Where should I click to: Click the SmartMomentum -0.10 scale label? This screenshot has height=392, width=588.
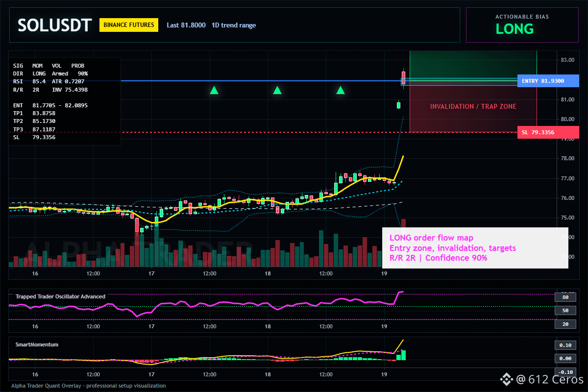[565, 372]
